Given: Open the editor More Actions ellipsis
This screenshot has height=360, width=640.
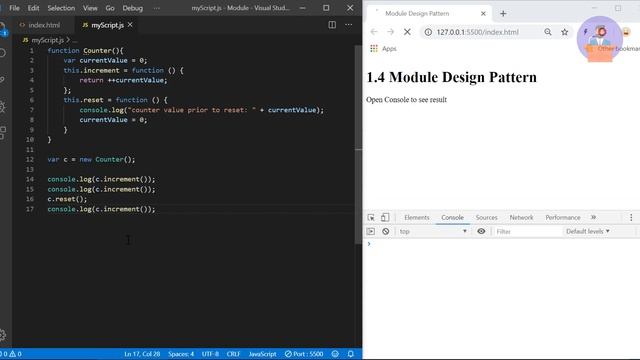Looking at the screenshot, I should click(349, 25).
